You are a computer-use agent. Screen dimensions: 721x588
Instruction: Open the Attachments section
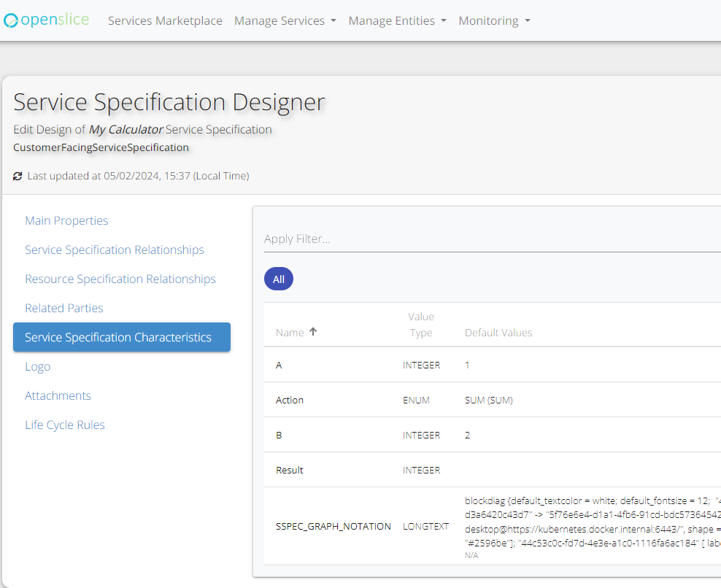click(58, 396)
